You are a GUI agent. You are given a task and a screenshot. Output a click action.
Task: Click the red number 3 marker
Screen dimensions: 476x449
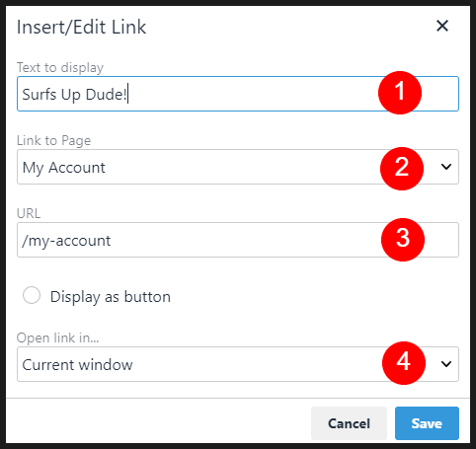click(403, 240)
